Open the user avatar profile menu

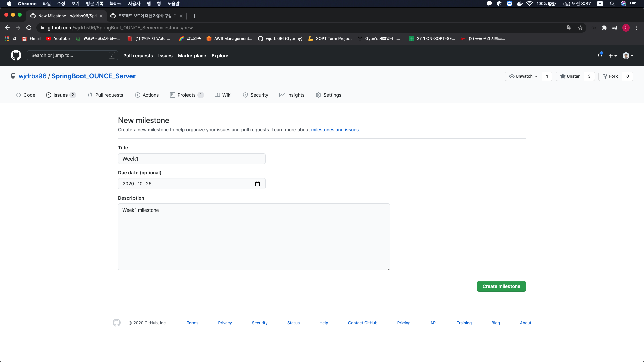(x=628, y=56)
